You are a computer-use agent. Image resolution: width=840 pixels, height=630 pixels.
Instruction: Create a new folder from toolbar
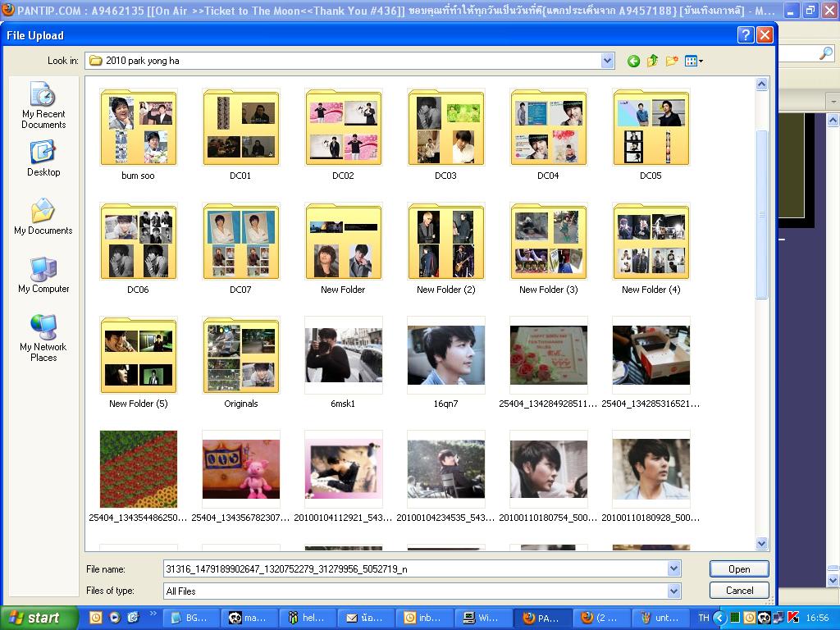point(672,61)
